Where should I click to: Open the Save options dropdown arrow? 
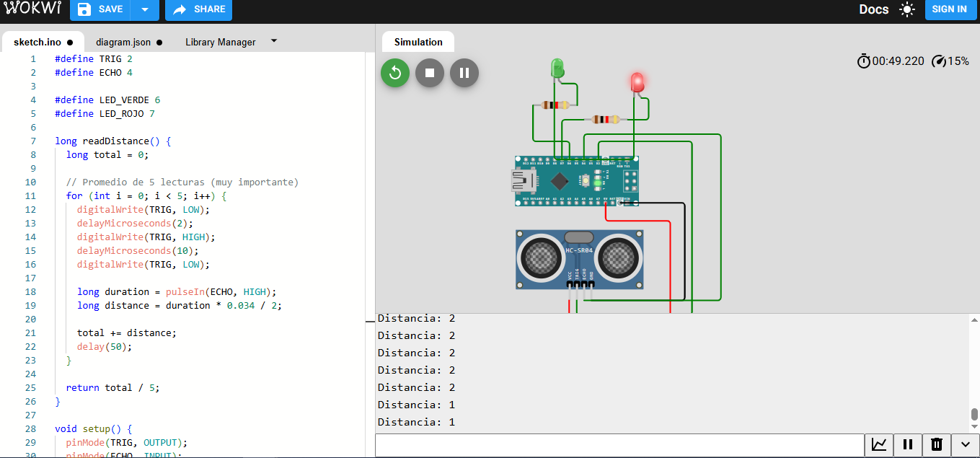click(x=145, y=9)
